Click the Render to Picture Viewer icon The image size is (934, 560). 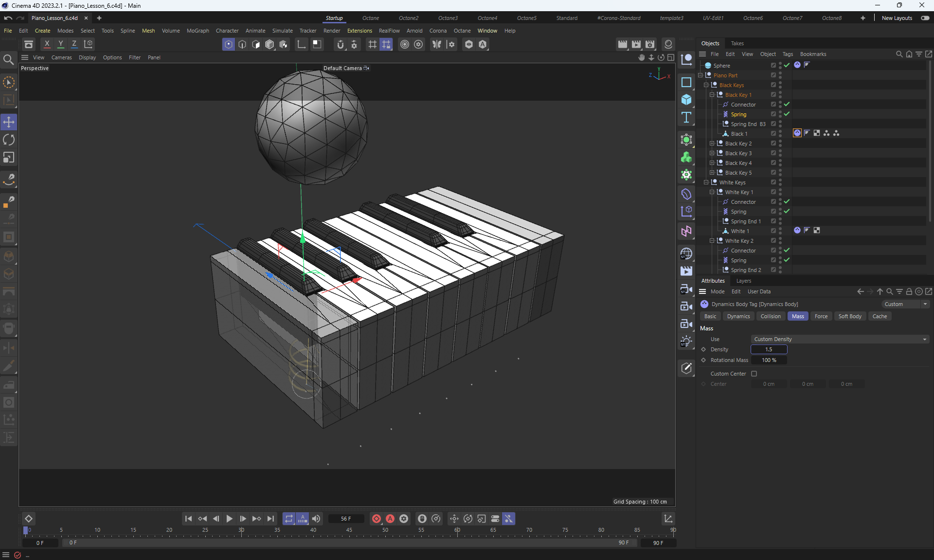tap(636, 44)
